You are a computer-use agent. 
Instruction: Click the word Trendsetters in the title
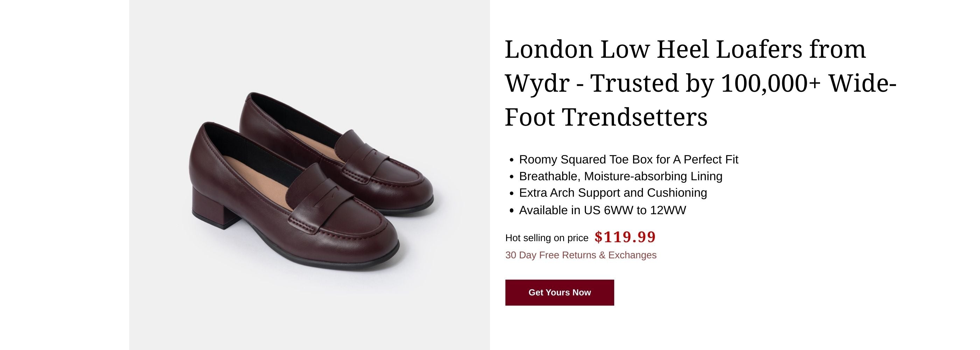click(x=635, y=117)
